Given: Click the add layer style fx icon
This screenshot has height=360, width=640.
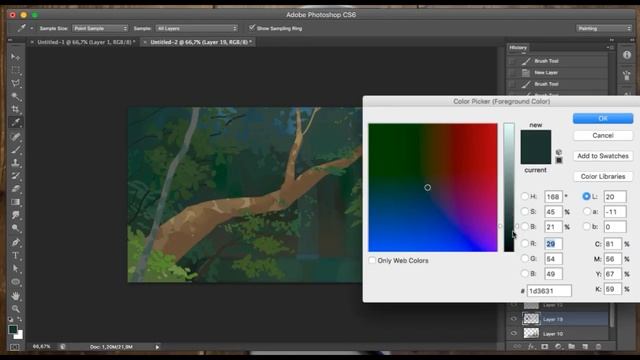Looking at the screenshot, I should [x=531, y=347].
